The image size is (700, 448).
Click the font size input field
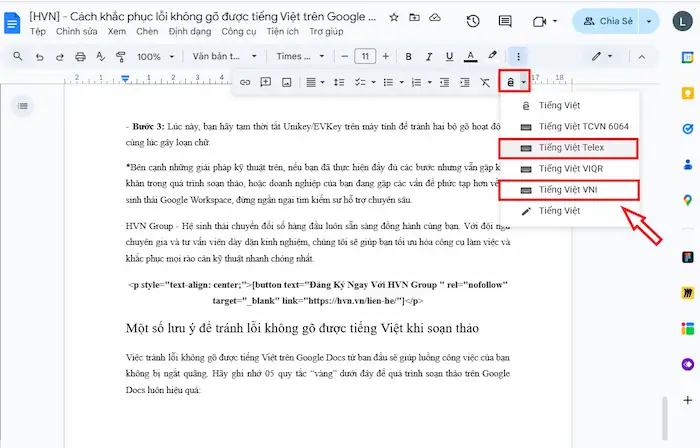click(x=365, y=57)
